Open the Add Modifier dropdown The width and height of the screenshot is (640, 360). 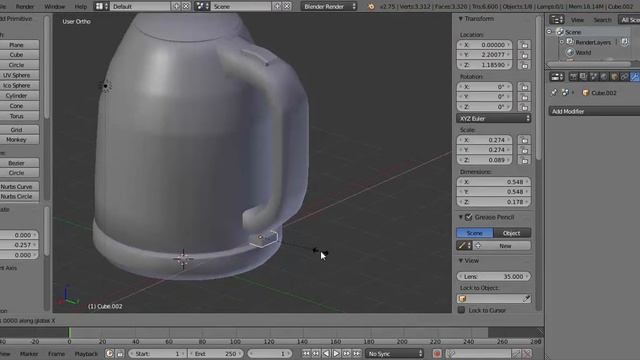[x=594, y=111]
